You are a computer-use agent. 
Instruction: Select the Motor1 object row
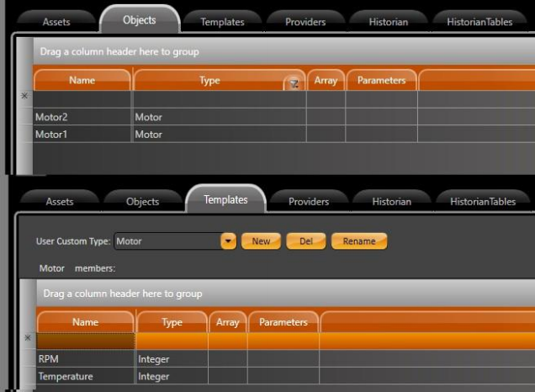(82, 134)
